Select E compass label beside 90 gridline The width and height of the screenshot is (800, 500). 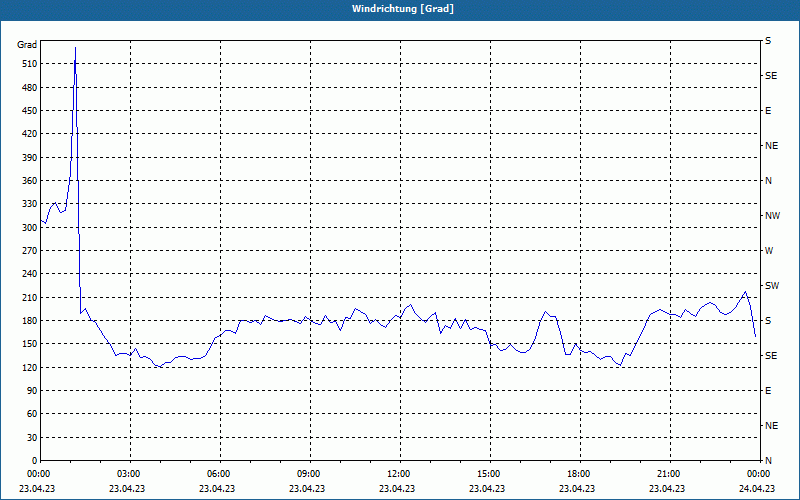point(768,391)
